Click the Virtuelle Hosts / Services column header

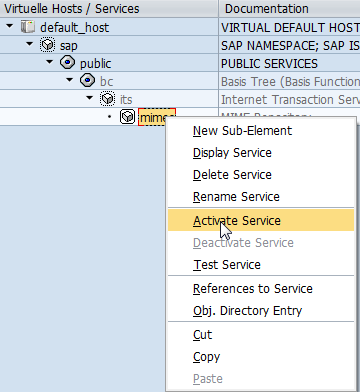click(x=109, y=8)
